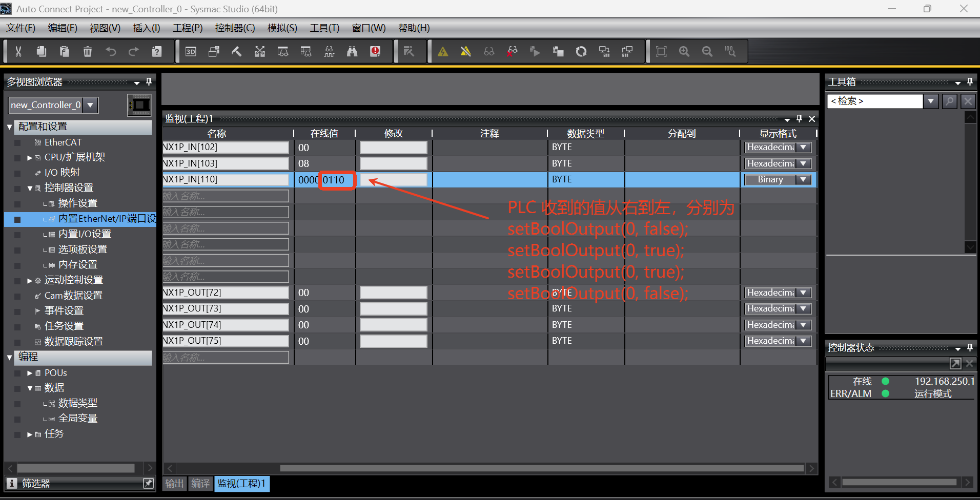The image size is (980, 500).
Task: Click the zoom-out magnifier icon
Action: (x=707, y=51)
